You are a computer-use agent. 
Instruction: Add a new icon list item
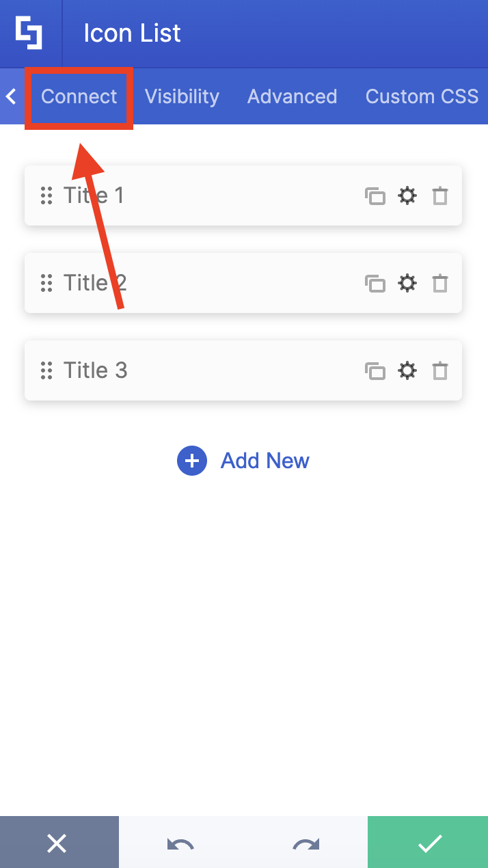click(x=243, y=461)
